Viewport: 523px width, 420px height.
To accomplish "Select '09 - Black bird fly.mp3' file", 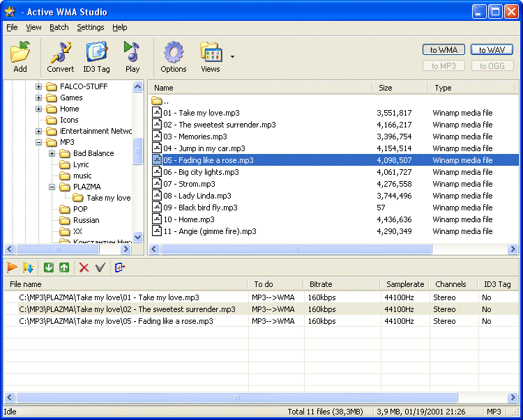I will coord(200,208).
